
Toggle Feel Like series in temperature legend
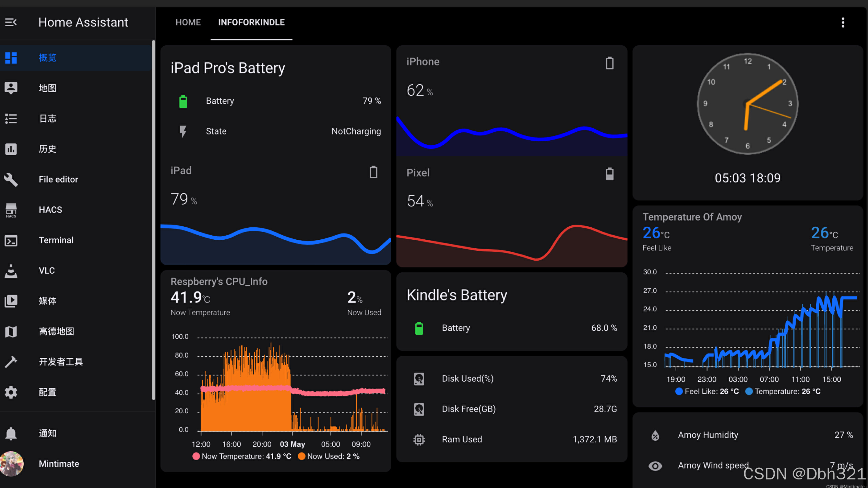tap(706, 392)
